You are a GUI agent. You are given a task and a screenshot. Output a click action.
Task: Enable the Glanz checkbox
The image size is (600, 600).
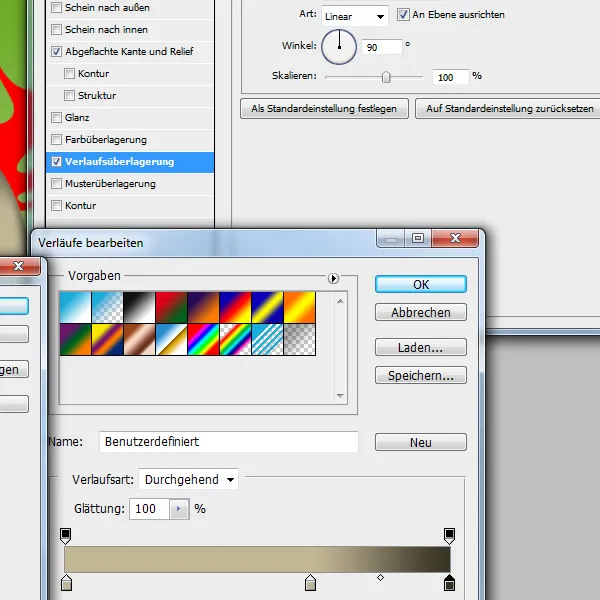56,117
